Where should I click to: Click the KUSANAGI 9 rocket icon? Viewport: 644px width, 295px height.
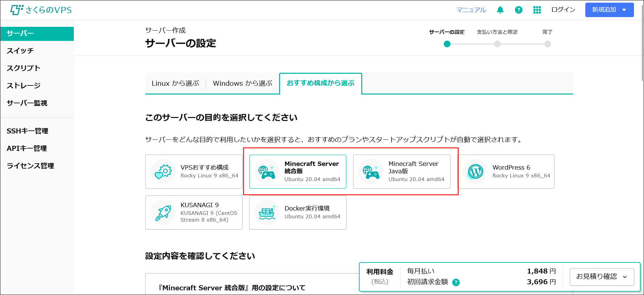(x=163, y=213)
